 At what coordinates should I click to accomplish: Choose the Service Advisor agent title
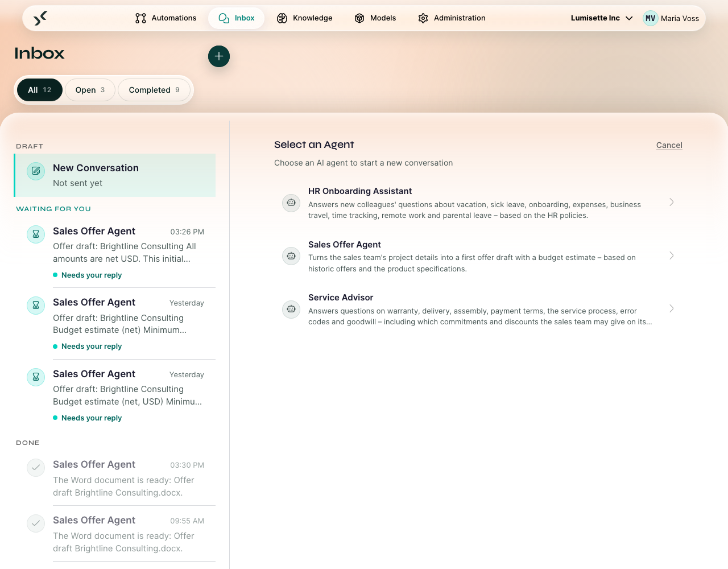point(341,298)
